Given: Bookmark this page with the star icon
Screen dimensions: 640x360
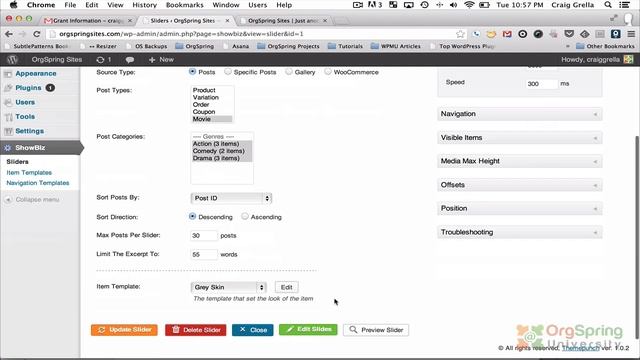Looking at the screenshot, I should [460, 34].
